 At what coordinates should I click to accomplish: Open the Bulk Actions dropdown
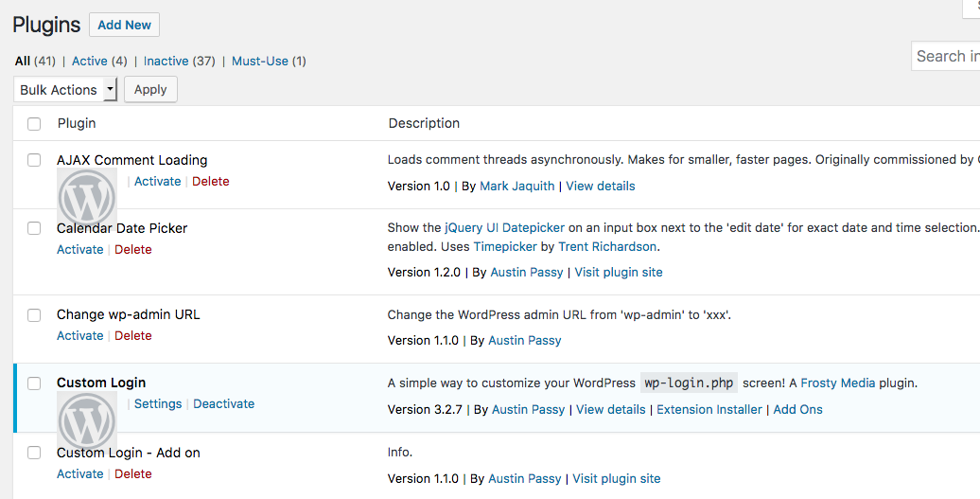click(65, 89)
